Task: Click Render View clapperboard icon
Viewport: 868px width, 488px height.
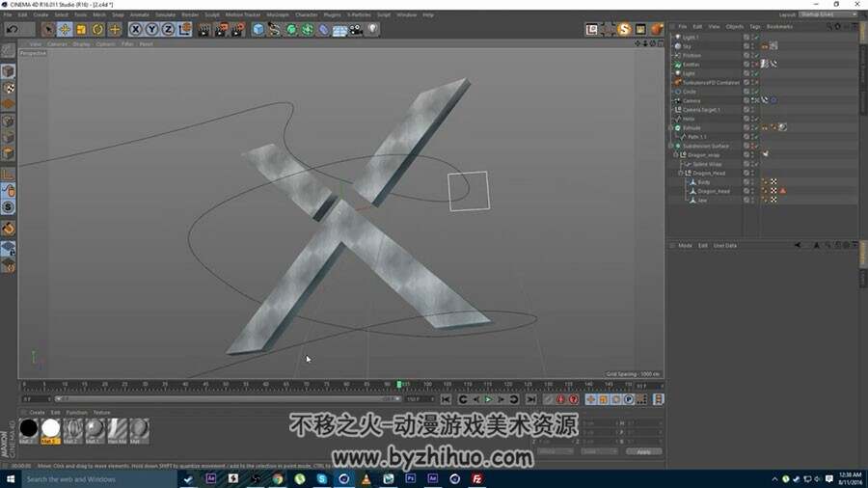Action: (204, 29)
